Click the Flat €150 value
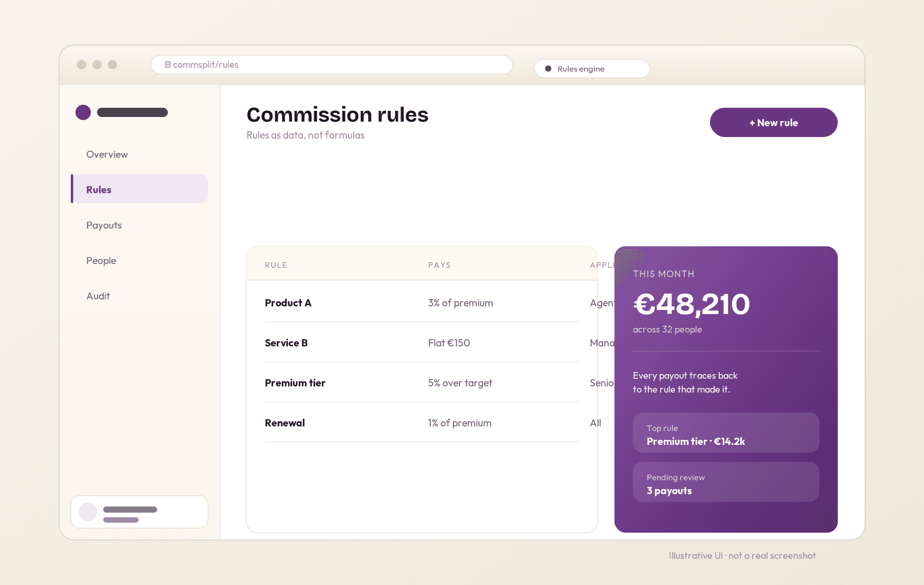 coord(449,343)
